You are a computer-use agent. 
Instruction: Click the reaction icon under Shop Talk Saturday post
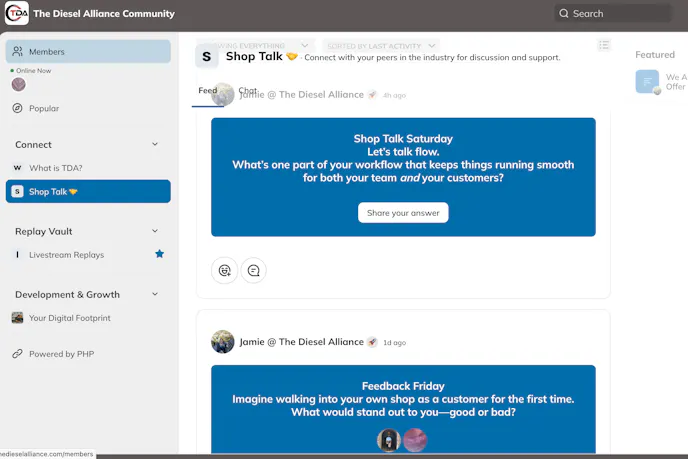click(224, 270)
